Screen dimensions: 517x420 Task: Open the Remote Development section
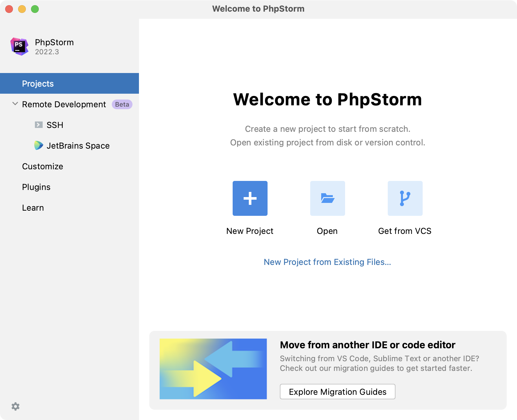point(69,104)
